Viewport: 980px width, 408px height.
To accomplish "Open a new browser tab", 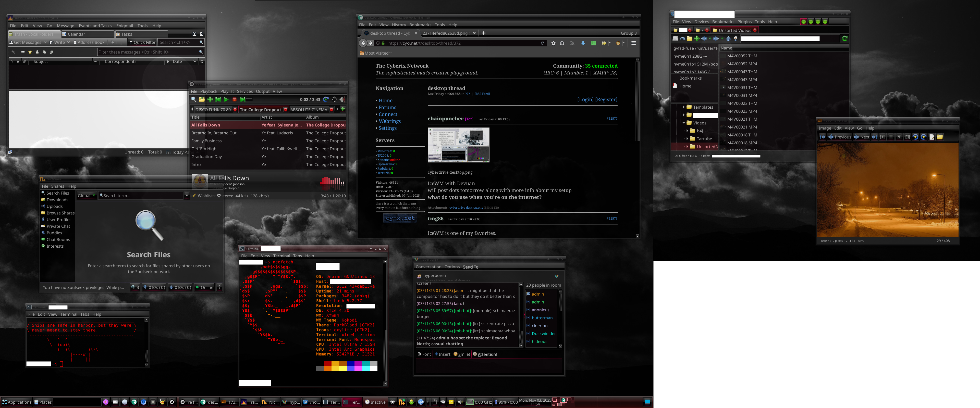I will (x=484, y=33).
